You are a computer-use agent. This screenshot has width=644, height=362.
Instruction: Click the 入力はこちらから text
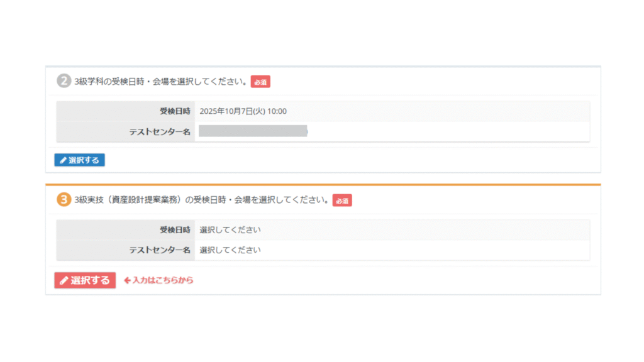(x=163, y=280)
